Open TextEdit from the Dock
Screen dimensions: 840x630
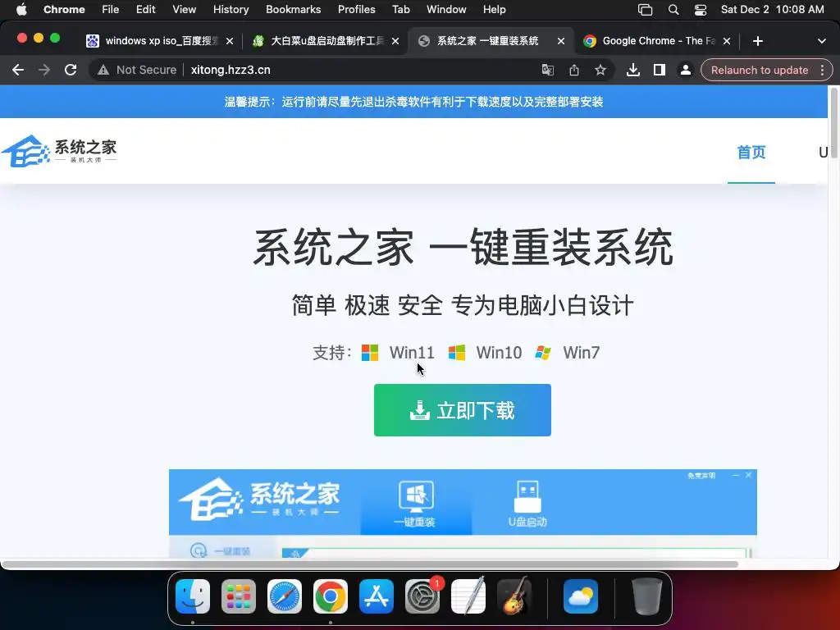coord(468,596)
